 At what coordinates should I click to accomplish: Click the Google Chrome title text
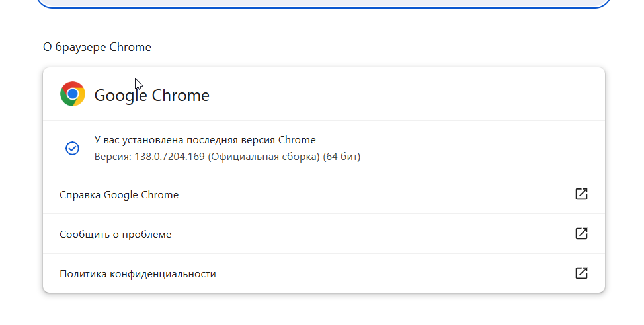point(151,95)
